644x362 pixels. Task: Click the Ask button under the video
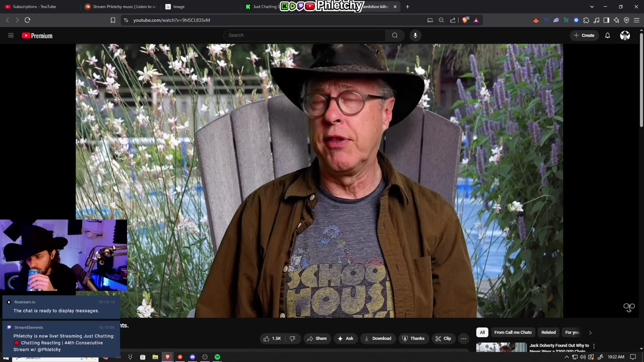tap(345, 338)
